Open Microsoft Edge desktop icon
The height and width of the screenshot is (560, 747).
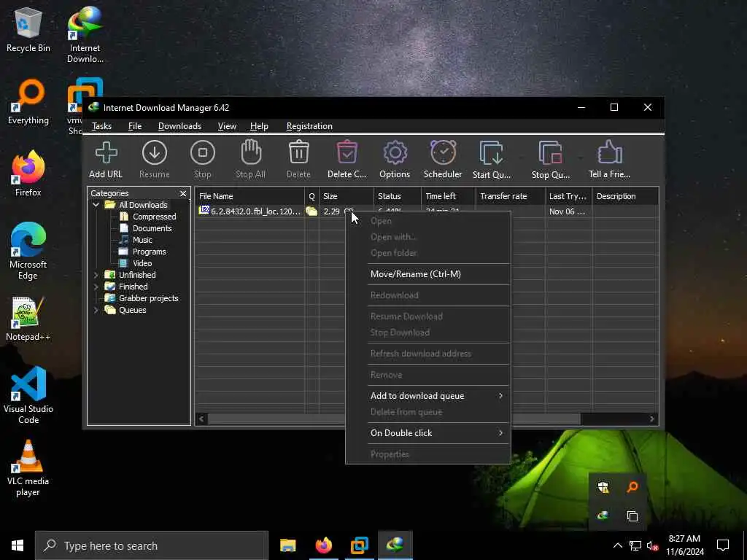point(28,251)
